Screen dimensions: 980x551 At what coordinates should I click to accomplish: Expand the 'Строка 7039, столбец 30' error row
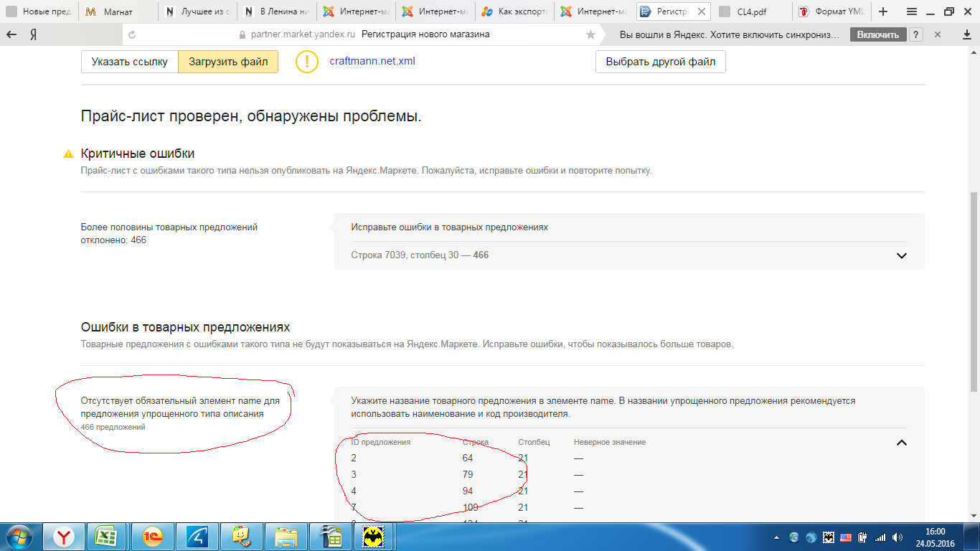tap(902, 255)
